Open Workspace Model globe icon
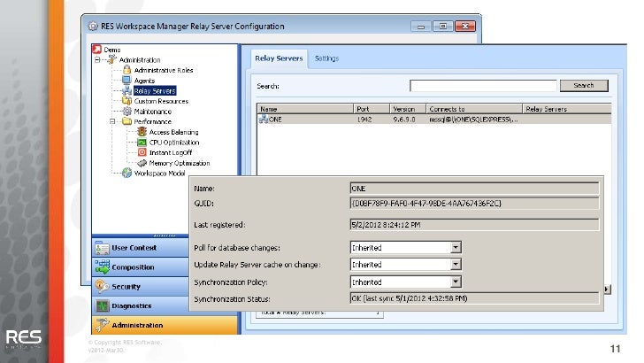The width and height of the screenshot is (644, 363). (x=127, y=174)
